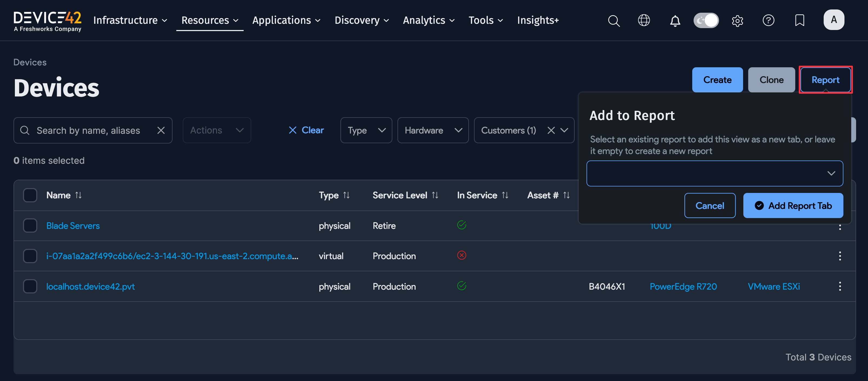Open the bookmark icon in header
Image resolution: width=868 pixels, height=381 pixels.
pyautogui.click(x=799, y=21)
